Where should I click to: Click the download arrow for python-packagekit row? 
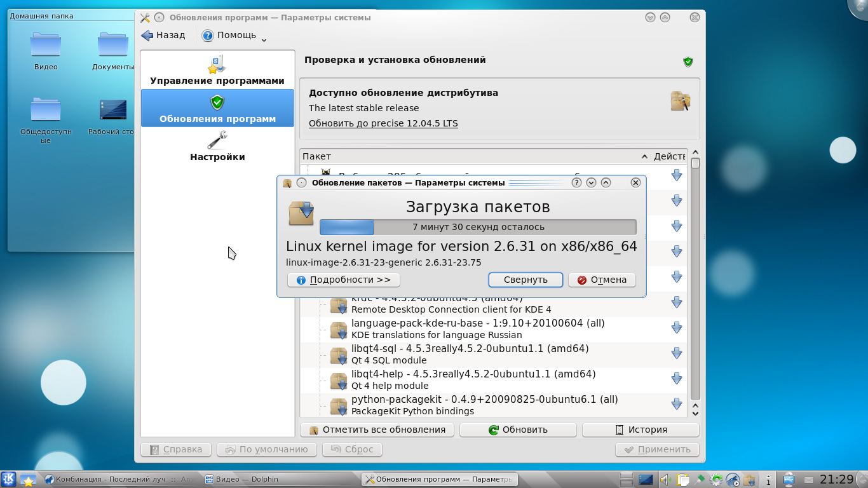tap(677, 404)
